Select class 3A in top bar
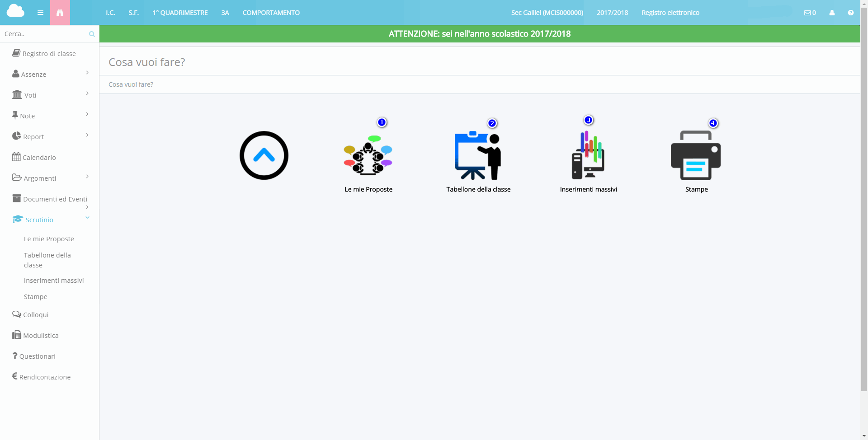This screenshot has height=440, width=868. [225, 13]
